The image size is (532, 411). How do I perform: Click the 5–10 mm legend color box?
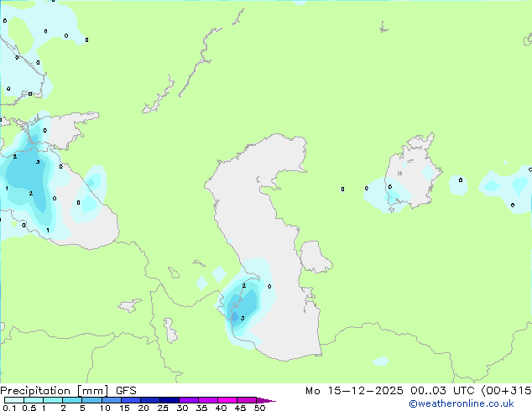[91, 400]
